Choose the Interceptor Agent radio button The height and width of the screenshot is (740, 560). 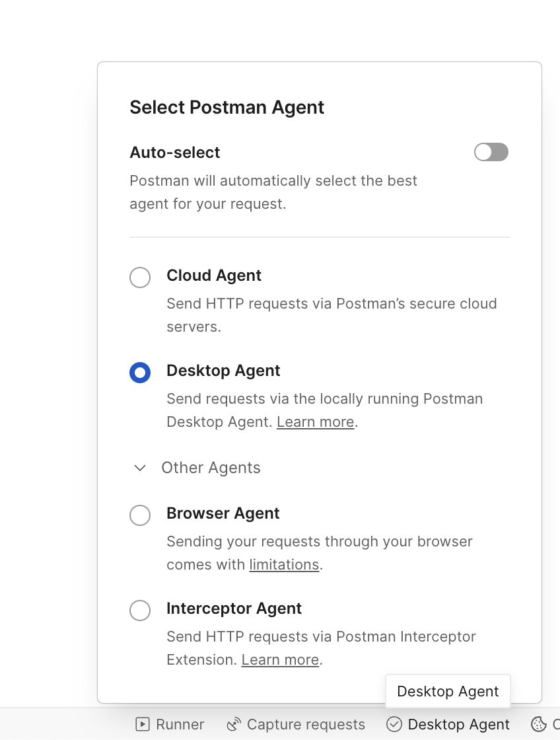click(140, 610)
